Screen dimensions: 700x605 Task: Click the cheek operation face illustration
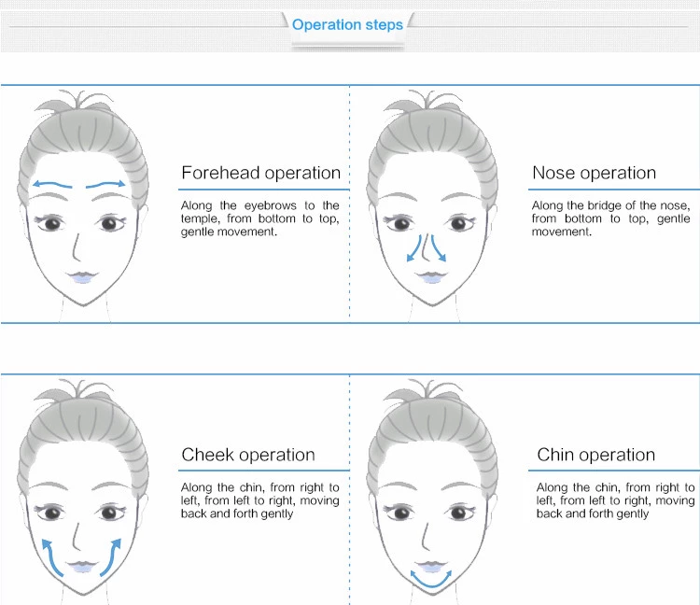[83, 491]
